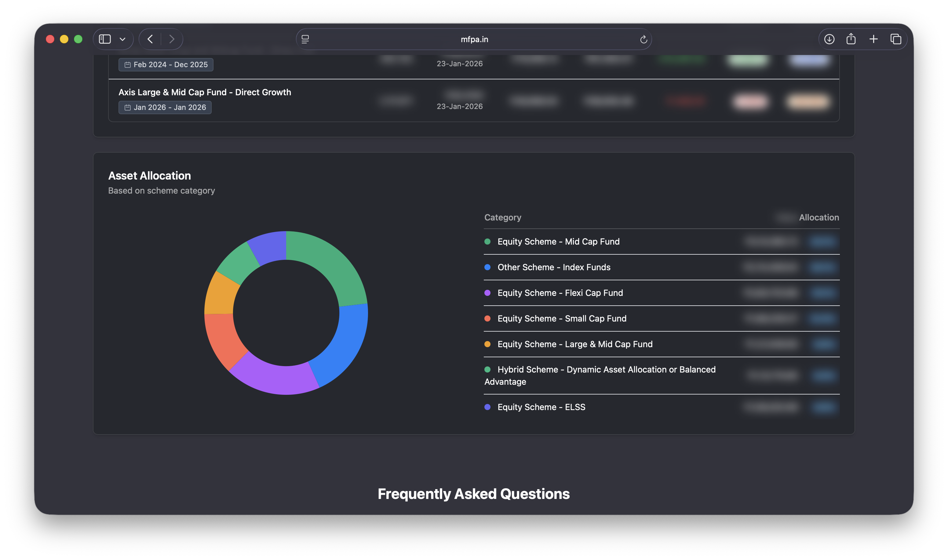Viewport: 948px width, 560px height.
Task: Select the address bar showing mfpa.in
Action: [x=474, y=39]
